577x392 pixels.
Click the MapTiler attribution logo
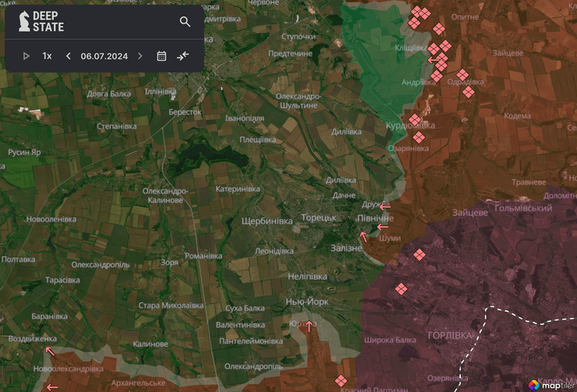(550, 384)
